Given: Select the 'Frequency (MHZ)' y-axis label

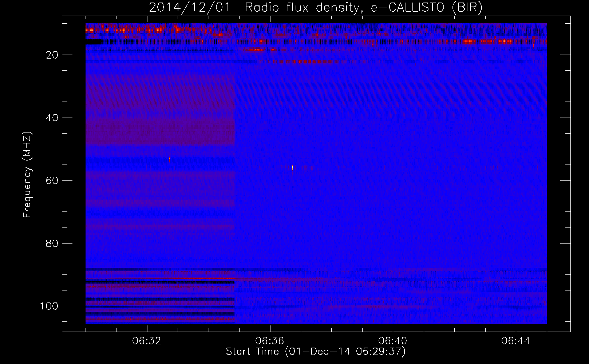Looking at the screenshot, I should tap(28, 175).
